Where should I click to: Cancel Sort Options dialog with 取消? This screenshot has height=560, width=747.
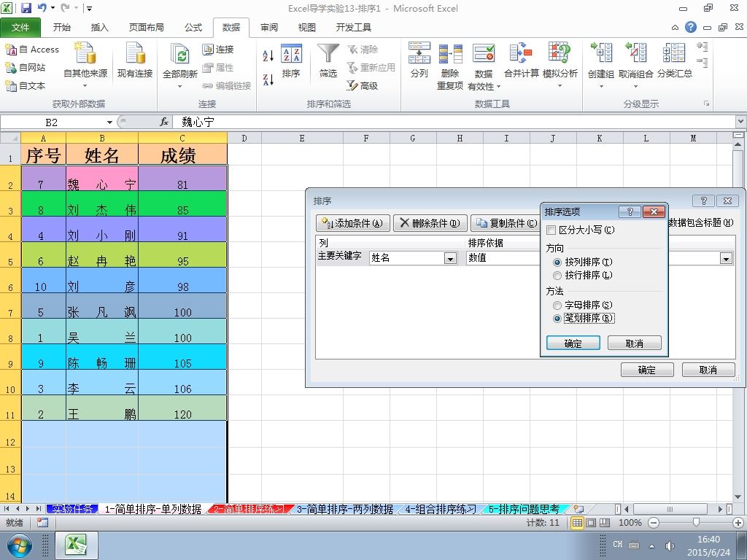click(x=635, y=343)
